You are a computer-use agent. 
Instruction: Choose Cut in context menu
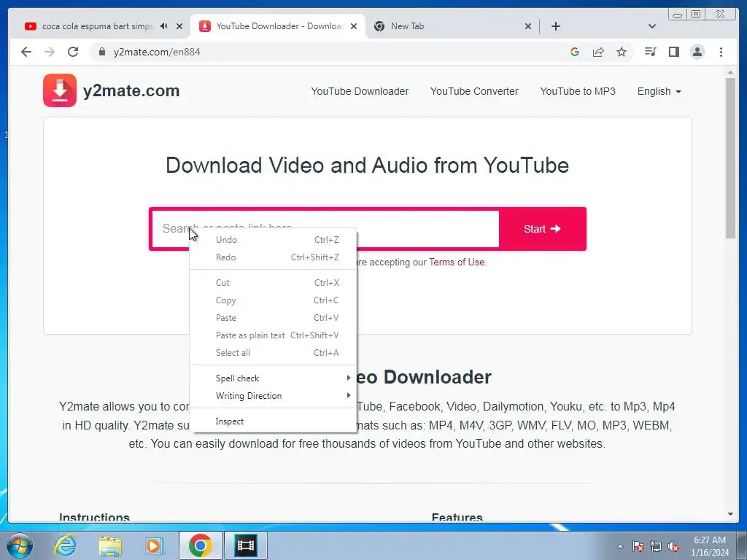point(273,282)
